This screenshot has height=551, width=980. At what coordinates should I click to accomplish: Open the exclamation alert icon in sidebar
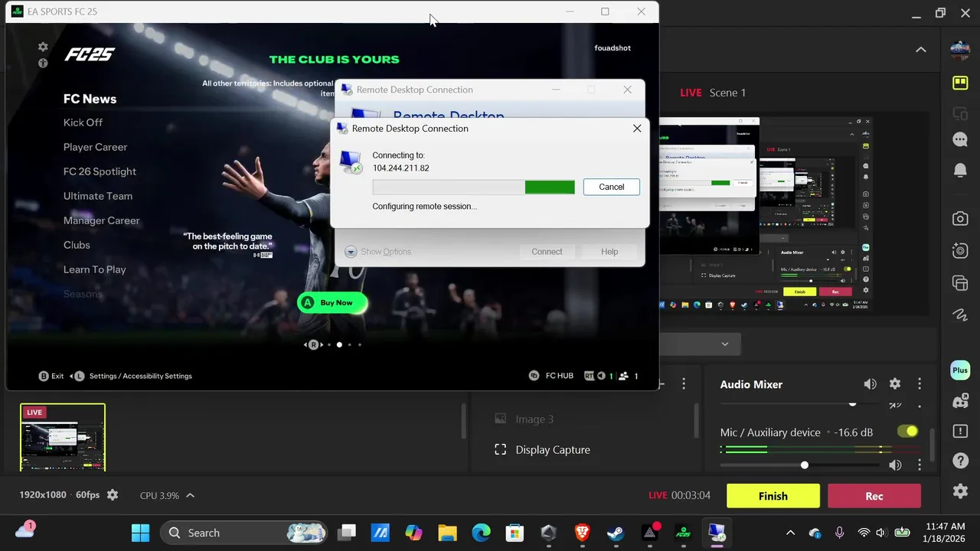[x=960, y=431]
